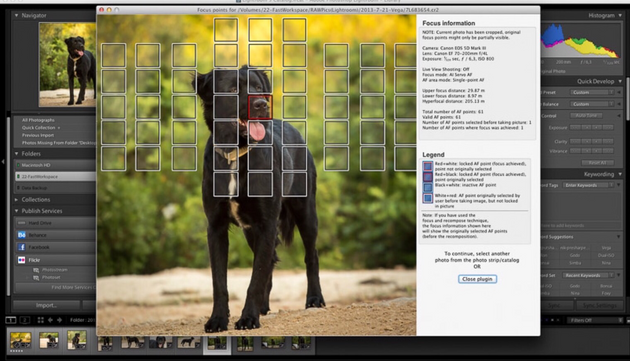Collapse the Quick Develop panel
The height and width of the screenshot is (361, 630).
(620, 81)
